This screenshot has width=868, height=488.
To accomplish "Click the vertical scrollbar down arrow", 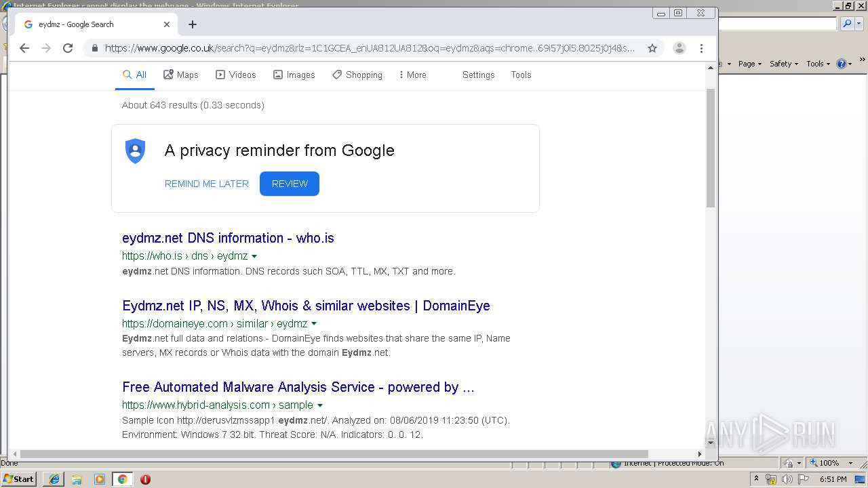I will [x=711, y=443].
